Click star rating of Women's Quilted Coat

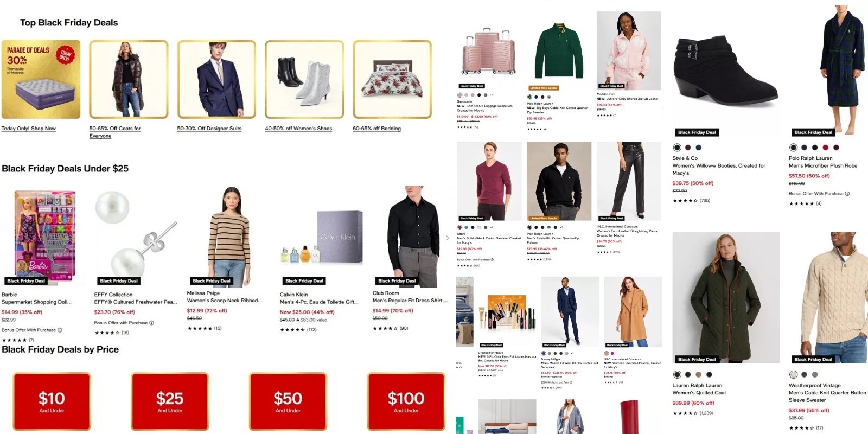point(685,413)
